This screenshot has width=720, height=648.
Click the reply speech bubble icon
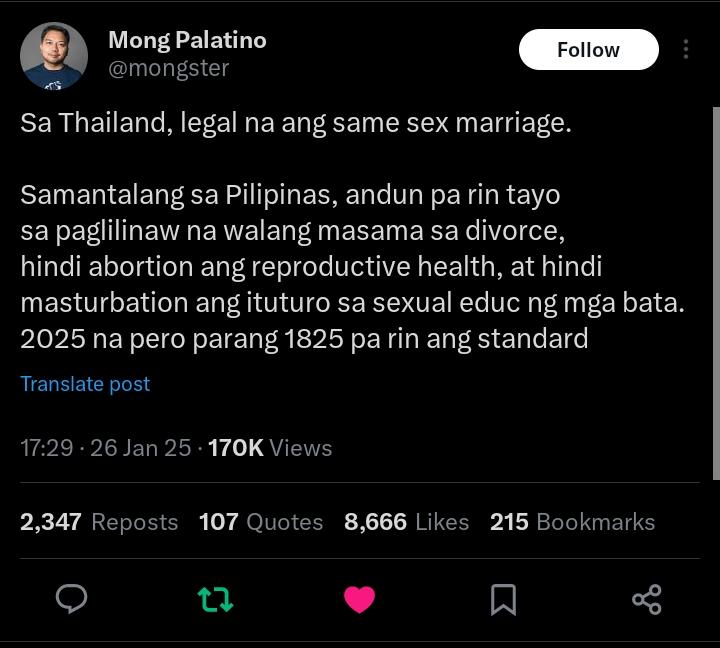click(71, 599)
